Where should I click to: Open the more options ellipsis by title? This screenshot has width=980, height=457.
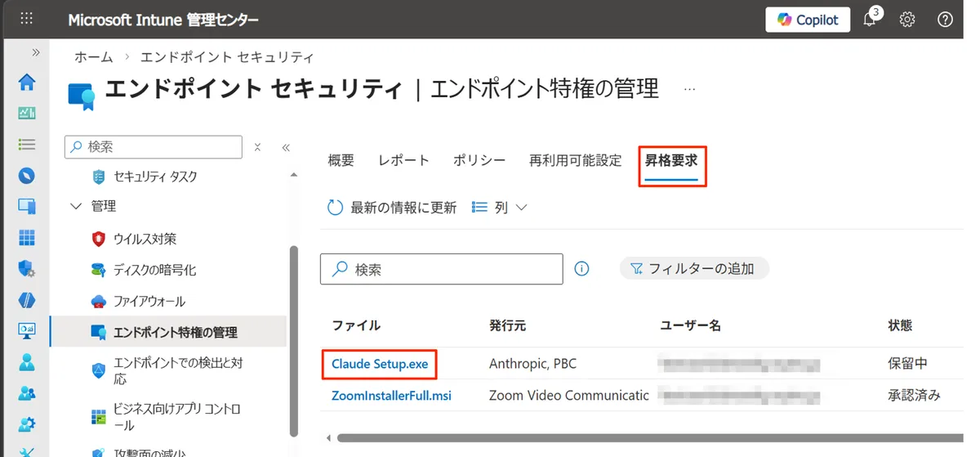[x=689, y=88]
